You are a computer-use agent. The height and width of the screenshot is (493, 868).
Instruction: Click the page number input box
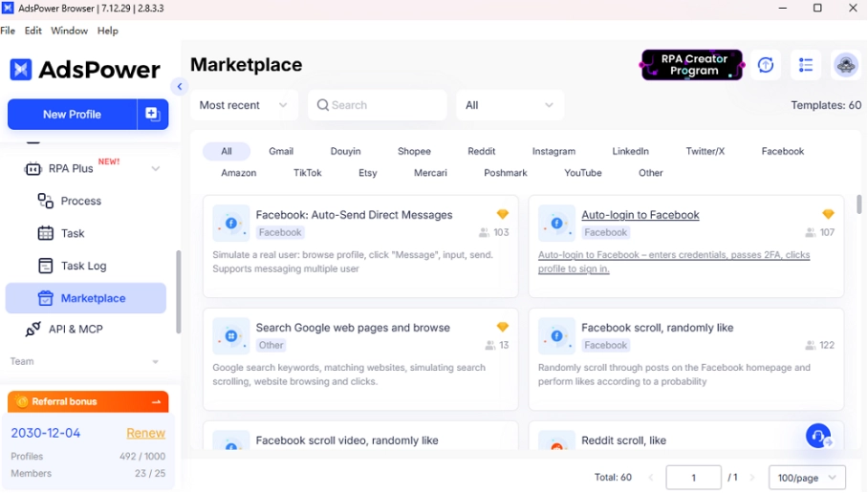point(693,478)
